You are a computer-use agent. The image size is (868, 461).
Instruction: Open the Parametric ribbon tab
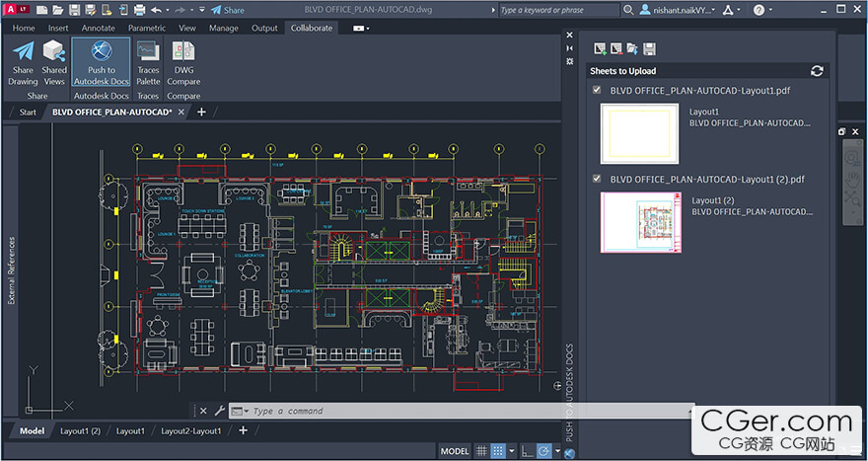click(x=147, y=28)
